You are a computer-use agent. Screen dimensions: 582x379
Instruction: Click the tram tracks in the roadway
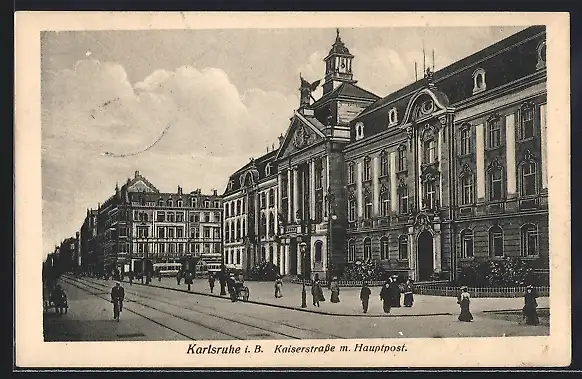(186, 308)
